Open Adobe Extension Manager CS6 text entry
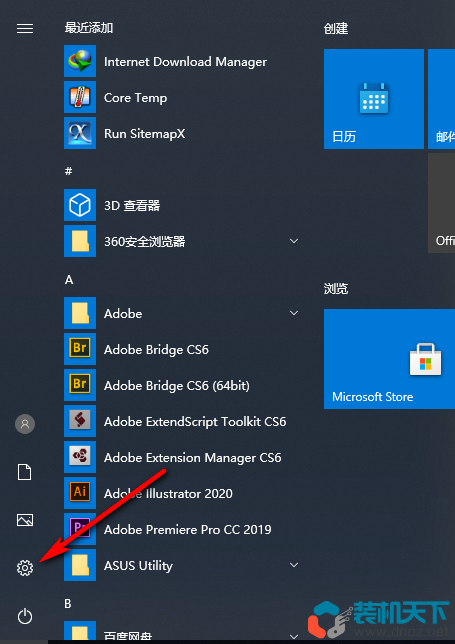Screen dimensions: 455x644 (x=193, y=458)
